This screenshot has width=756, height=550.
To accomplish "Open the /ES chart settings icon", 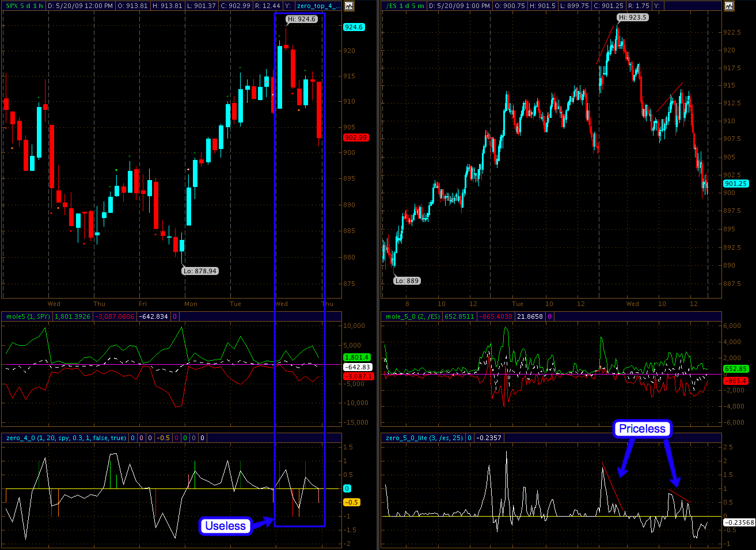I will tap(729, 6).
